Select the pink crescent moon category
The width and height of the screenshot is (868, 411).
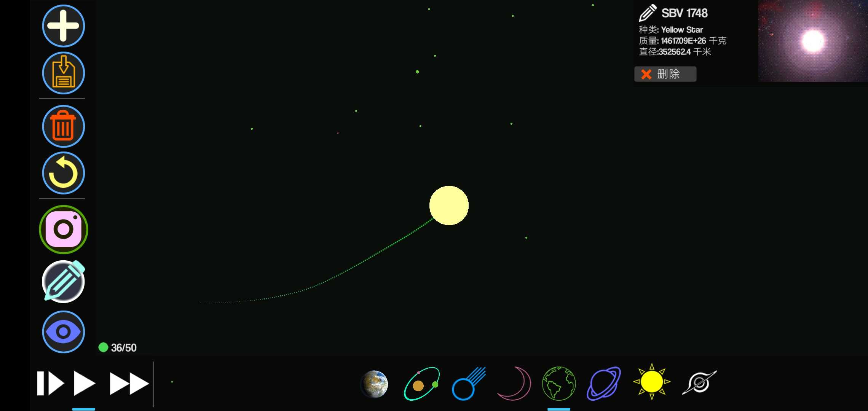pos(515,384)
